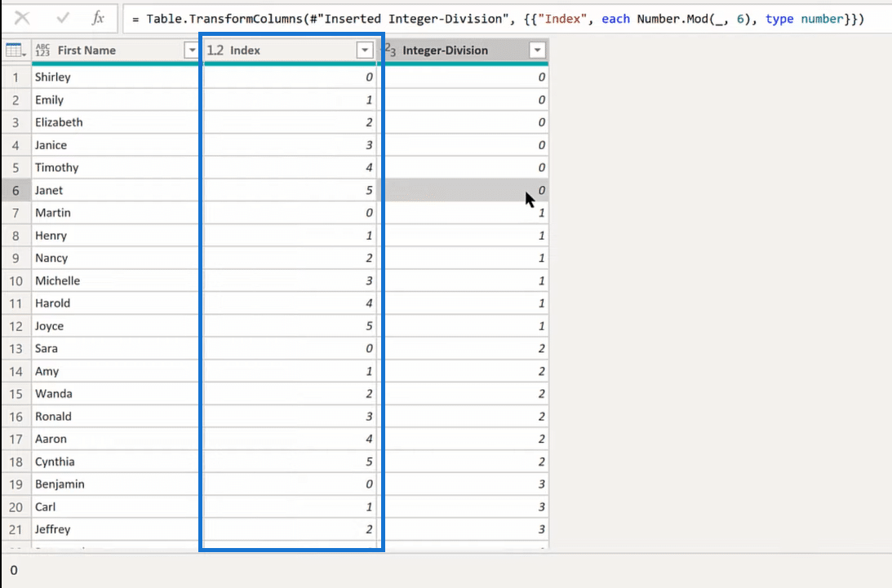The width and height of the screenshot is (892, 588).
Task: Click the cell containing Michelle
Action: point(115,281)
